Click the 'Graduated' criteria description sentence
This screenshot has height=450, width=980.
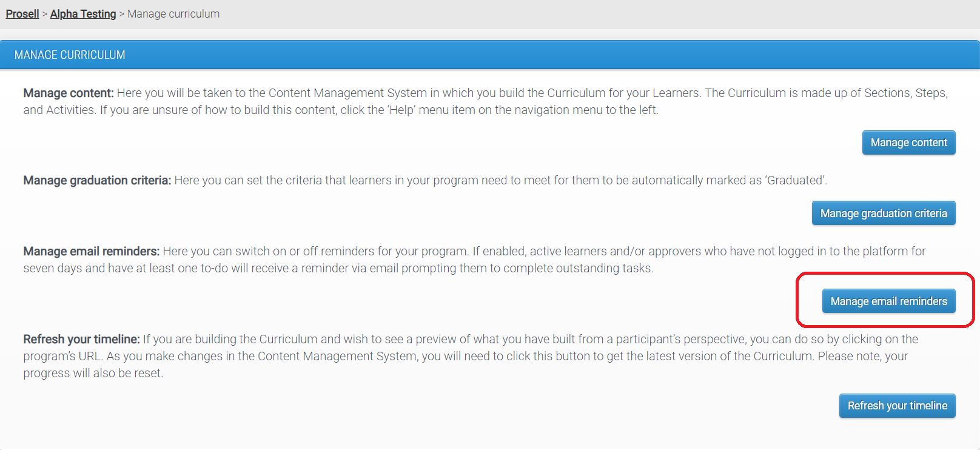pos(500,181)
